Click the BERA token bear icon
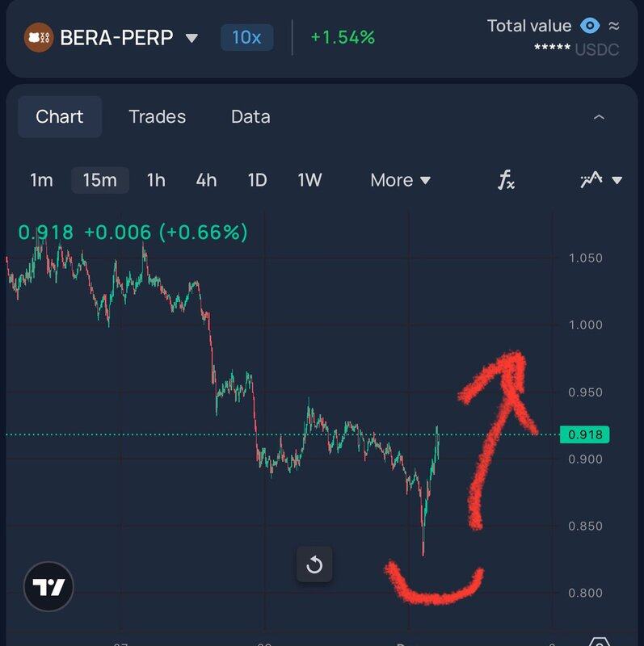 point(39,37)
